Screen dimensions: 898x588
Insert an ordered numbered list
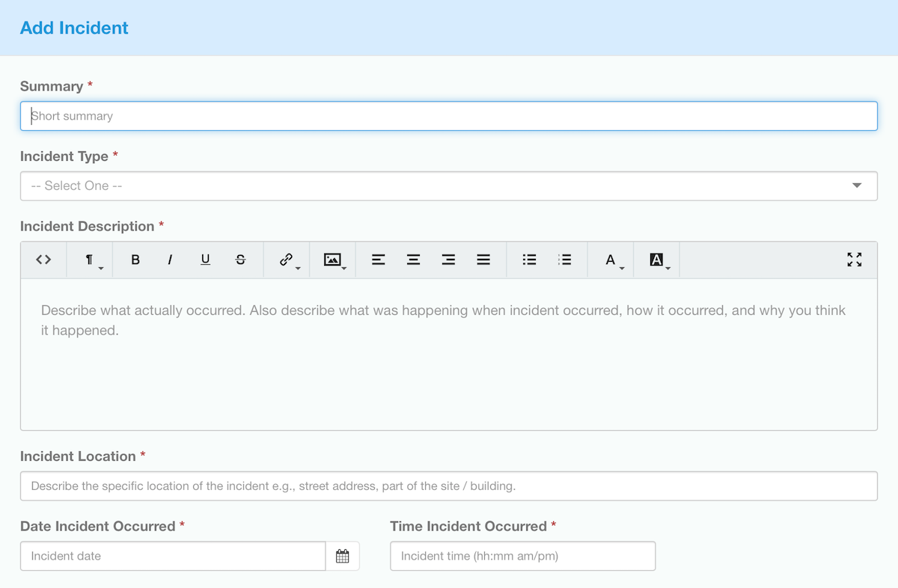tap(565, 260)
